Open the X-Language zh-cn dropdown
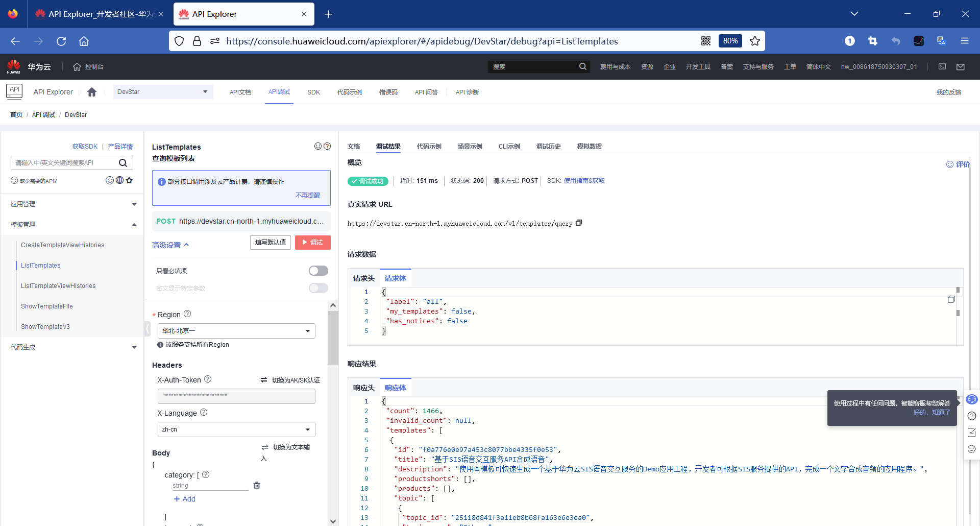980x526 pixels. tap(236, 429)
